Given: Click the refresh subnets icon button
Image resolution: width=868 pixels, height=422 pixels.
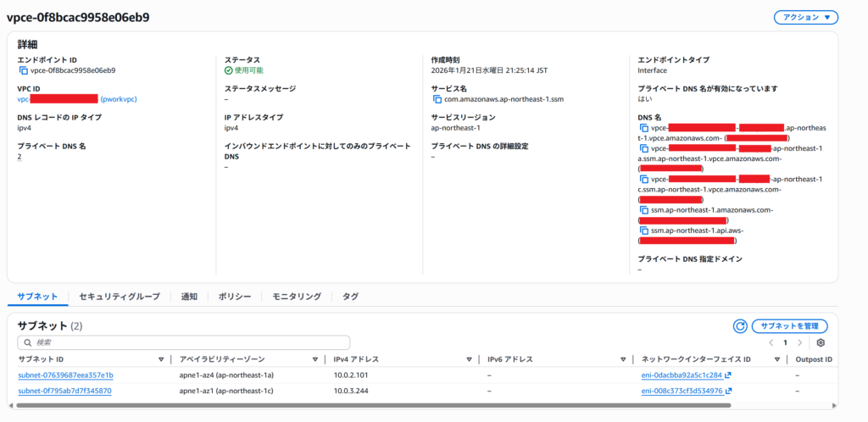Looking at the screenshot, I should (x=739, y=325).
